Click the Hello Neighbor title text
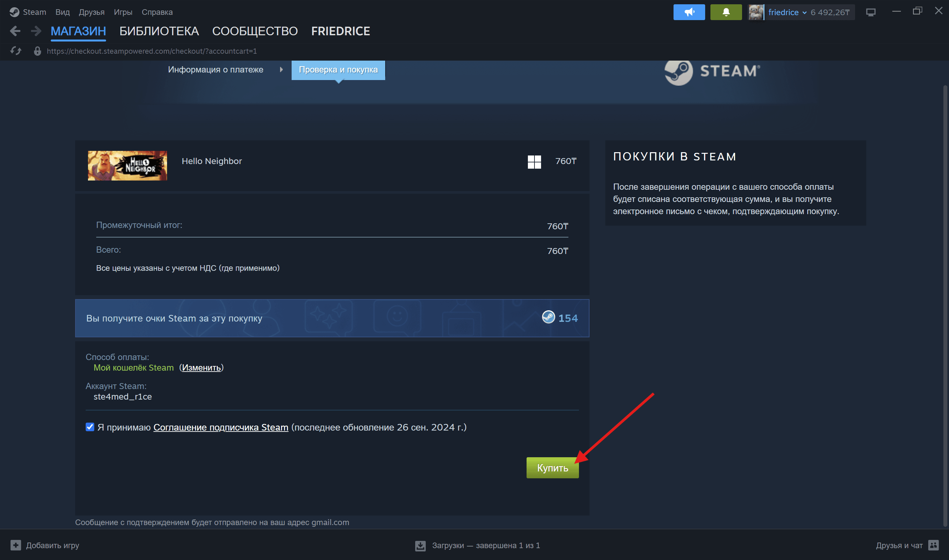Viewport: 949px width, 560px height. tap(212, 161)
